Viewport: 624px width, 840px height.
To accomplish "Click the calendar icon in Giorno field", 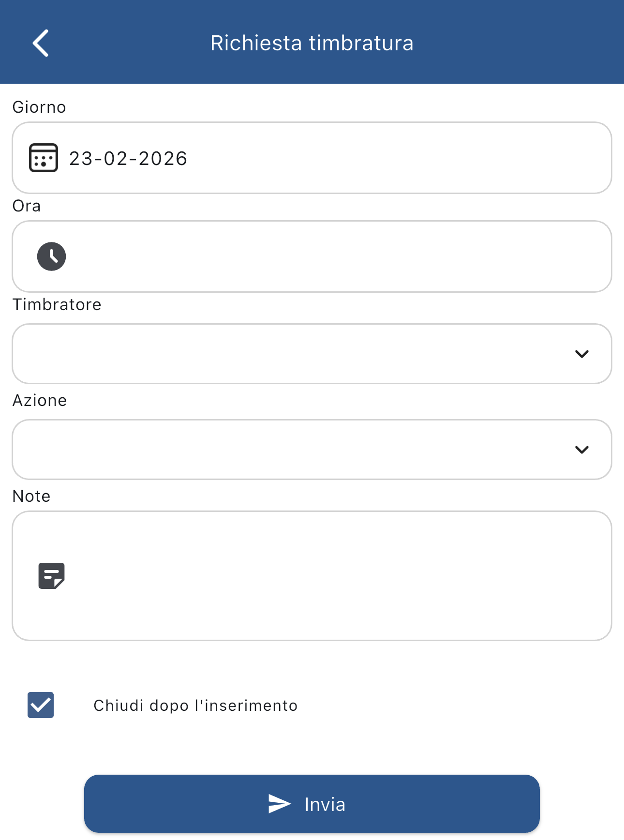I will (x=44, y=158).
